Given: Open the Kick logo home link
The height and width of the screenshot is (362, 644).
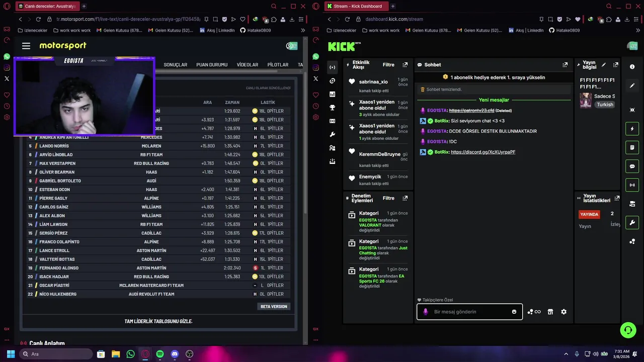Looking at the screenshot, I should (x=344, y=46).
